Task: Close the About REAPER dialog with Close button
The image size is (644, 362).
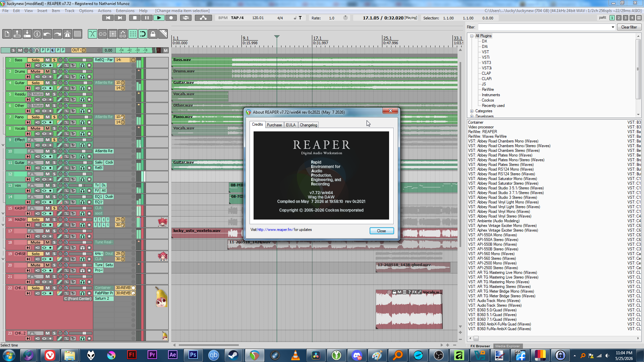Action: (381, 231)
